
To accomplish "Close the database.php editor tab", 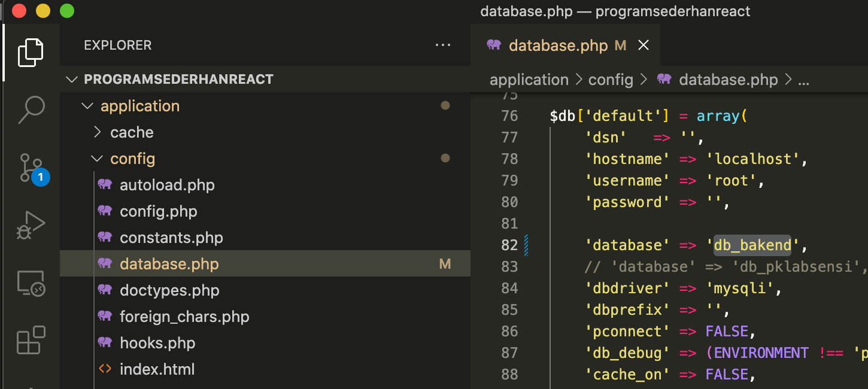I will pos(644,45).
